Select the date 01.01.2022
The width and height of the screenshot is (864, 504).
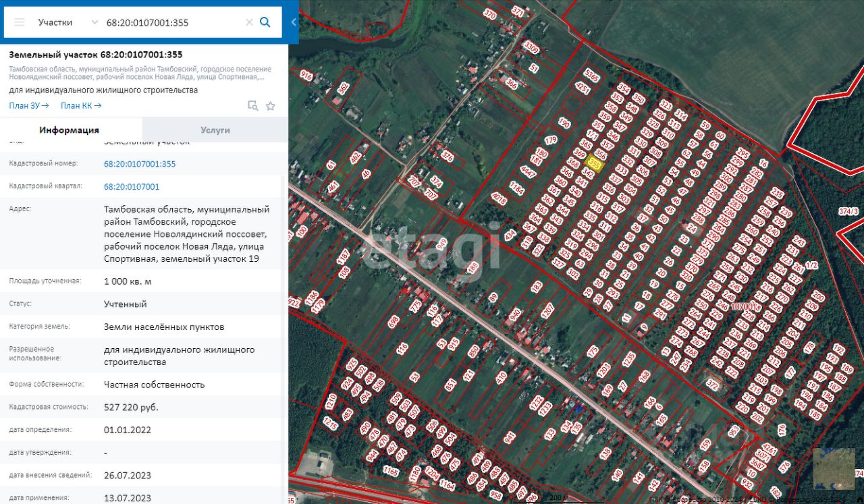click(128, 430)
